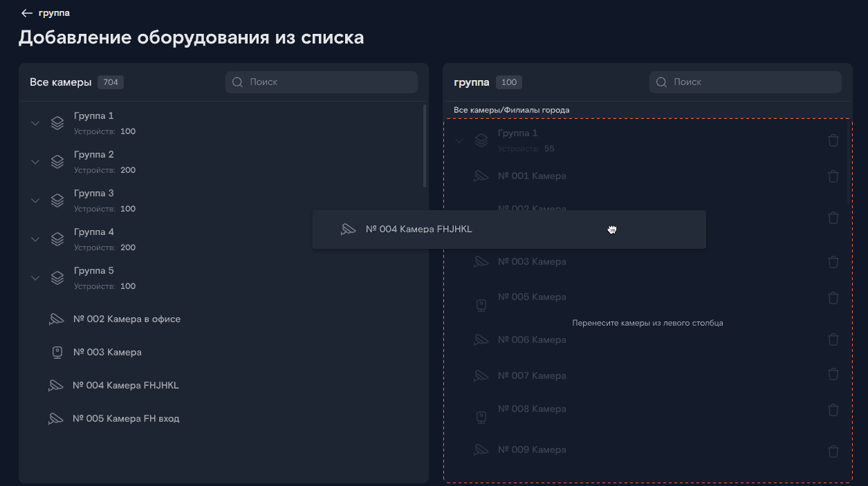This screenshot has height=486, width=868.
Task: Focus the Поиск field in группа panel
Action: pyautogui.click(x=745, y=82)
